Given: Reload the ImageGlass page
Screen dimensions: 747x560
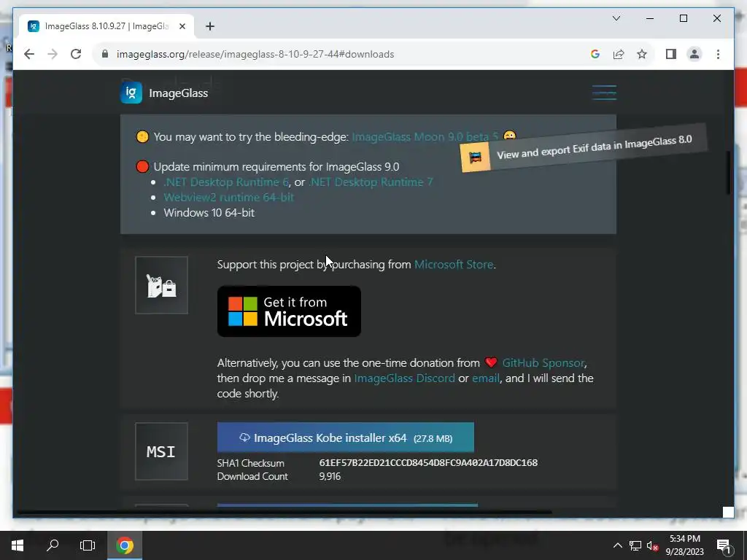Looking at the screenshot, I should coord(76,54).
